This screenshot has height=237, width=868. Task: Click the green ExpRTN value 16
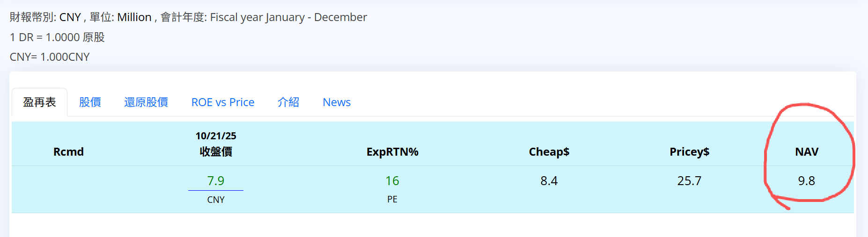(x=392, y=181)
